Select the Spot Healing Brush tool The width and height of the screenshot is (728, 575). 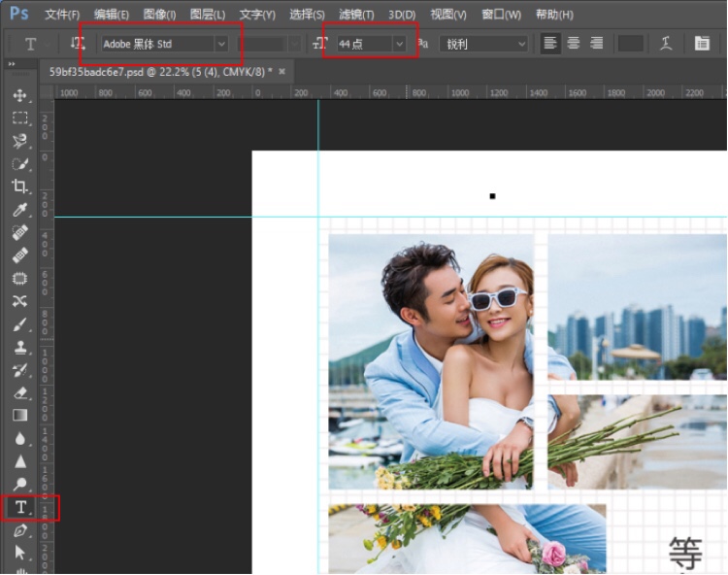(x=19, y=232)
